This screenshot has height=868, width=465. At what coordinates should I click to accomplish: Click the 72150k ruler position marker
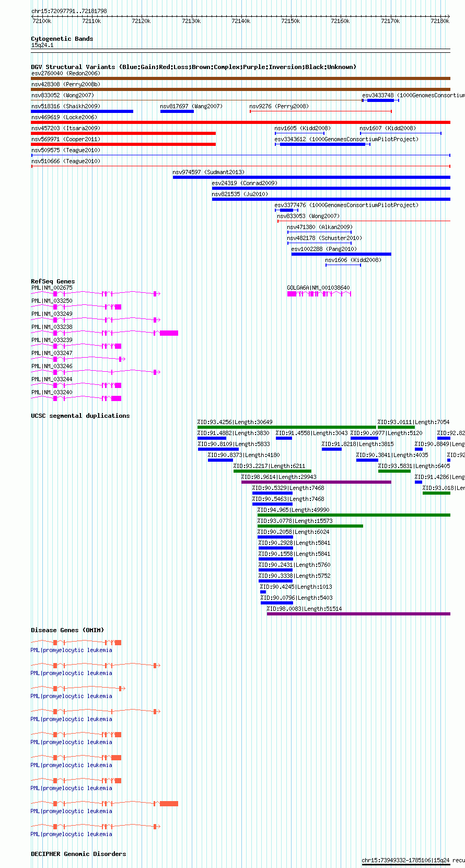coord(290,21)
